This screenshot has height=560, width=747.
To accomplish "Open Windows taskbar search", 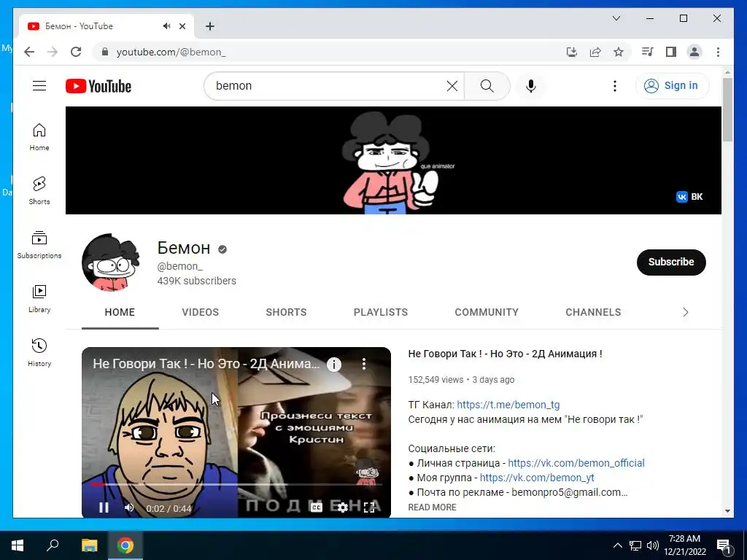I will pos(53,545).
